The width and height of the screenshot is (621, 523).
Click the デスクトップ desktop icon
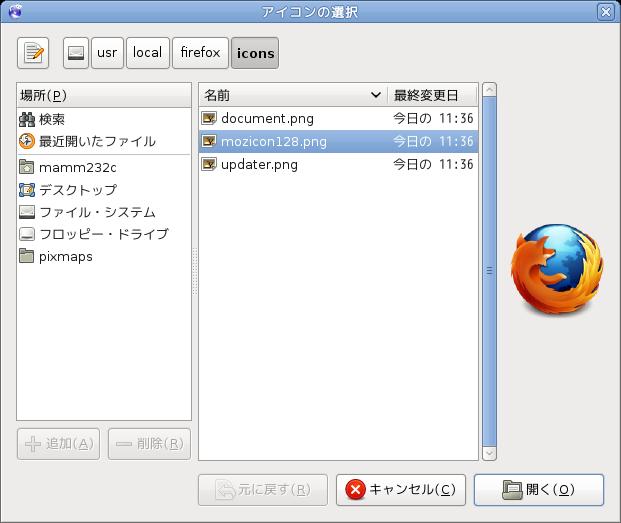[x=27, y=190]
